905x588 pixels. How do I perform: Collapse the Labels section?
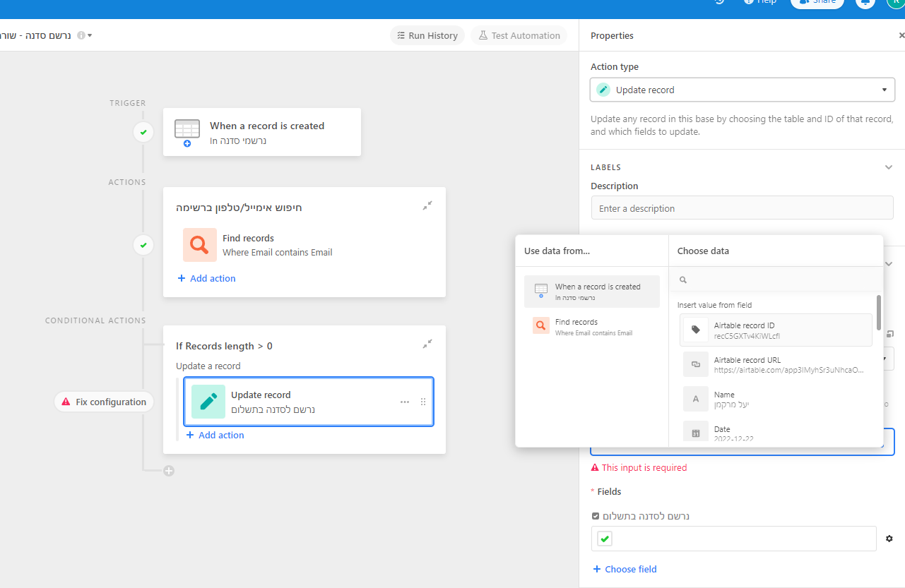889,167
